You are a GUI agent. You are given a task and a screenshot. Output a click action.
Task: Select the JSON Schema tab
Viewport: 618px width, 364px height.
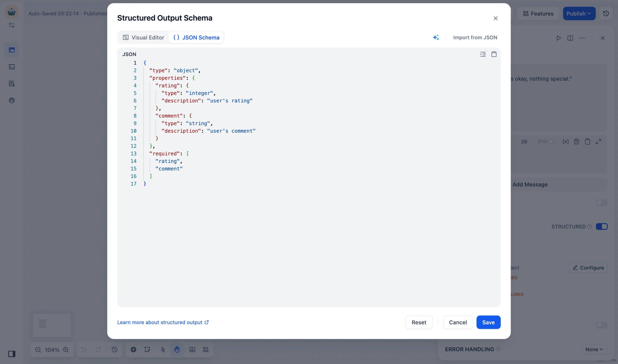click(196, 38)
